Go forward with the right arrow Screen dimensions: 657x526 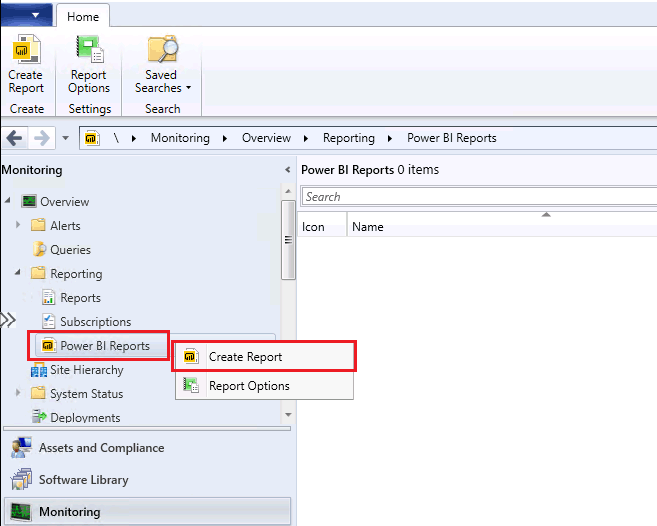[41, 138]
